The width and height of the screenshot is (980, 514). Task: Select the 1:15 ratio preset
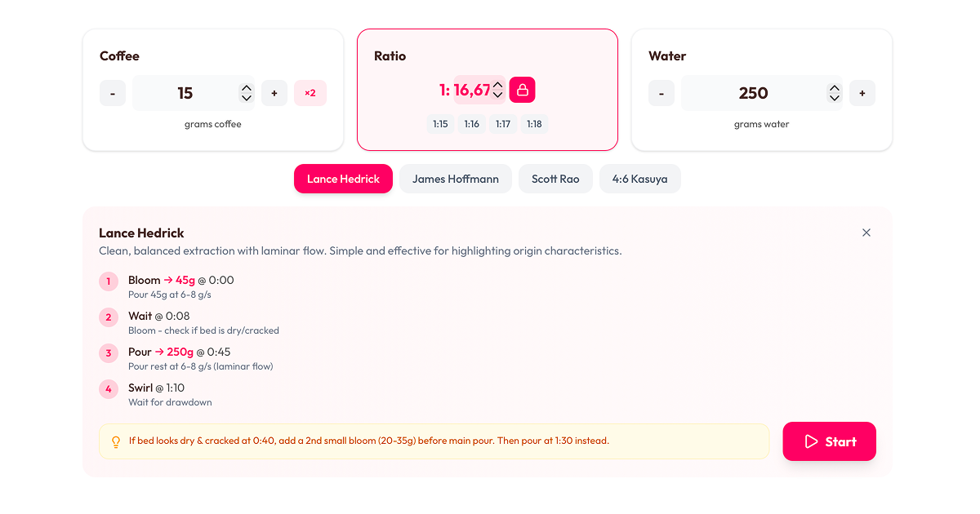(440, 123)
